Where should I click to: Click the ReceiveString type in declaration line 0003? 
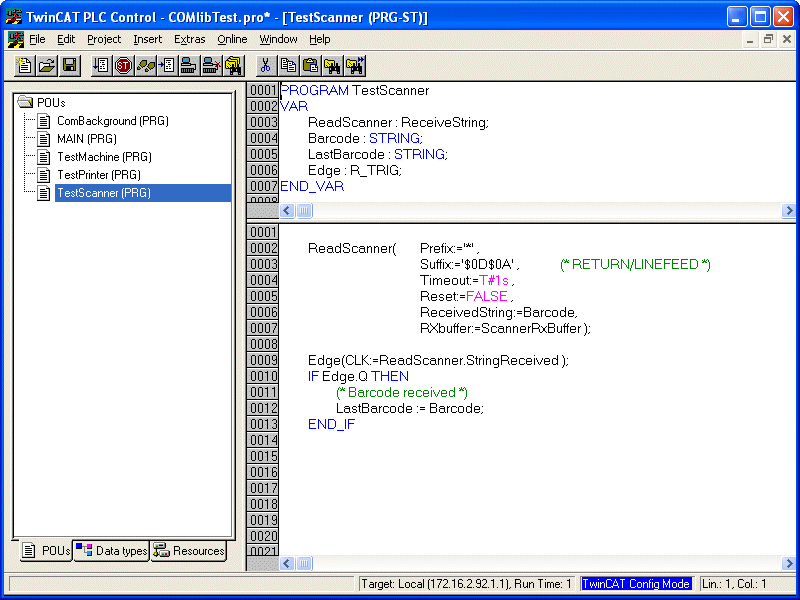[444, 122]
